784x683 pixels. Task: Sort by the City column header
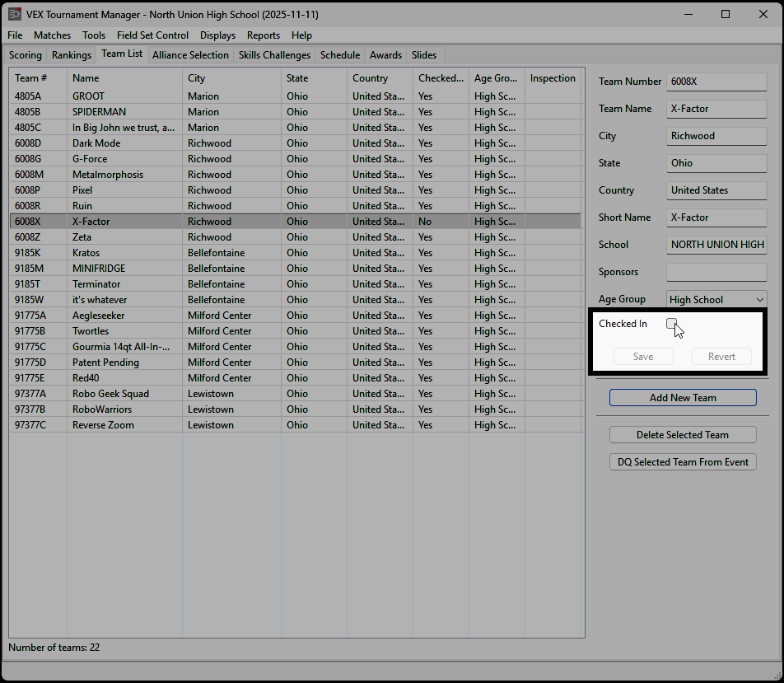tap(232, 78)
